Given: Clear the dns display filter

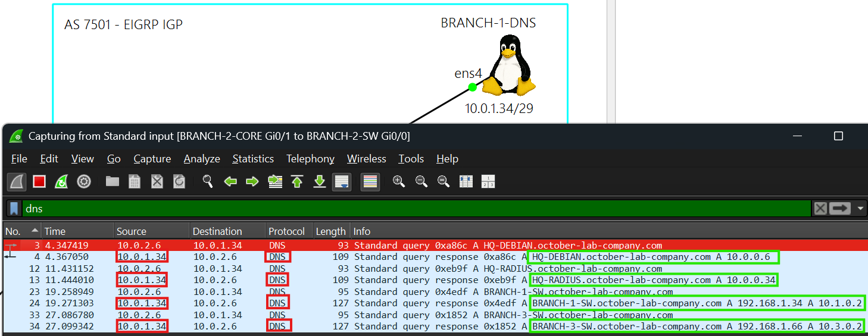Looking at the screenshot, I should pyautogui.click(x=820, y=209).
